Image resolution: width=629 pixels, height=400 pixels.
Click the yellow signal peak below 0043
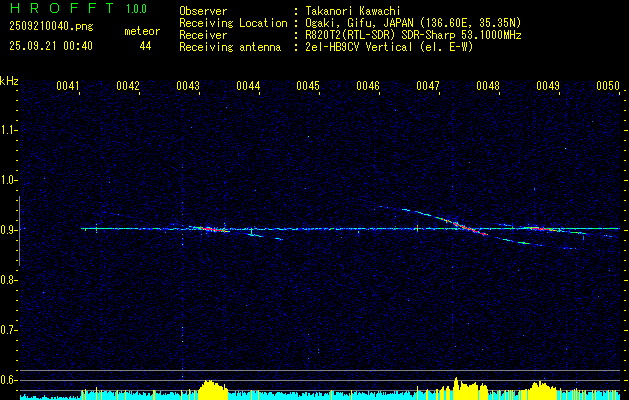click(x=213, y=390)
